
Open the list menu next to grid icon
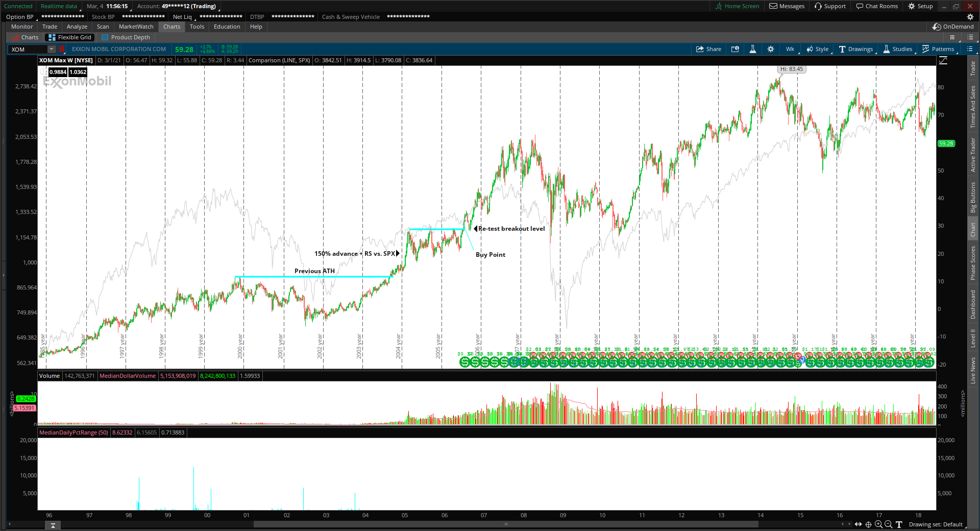pyautogui.click(x=970, y=37)
